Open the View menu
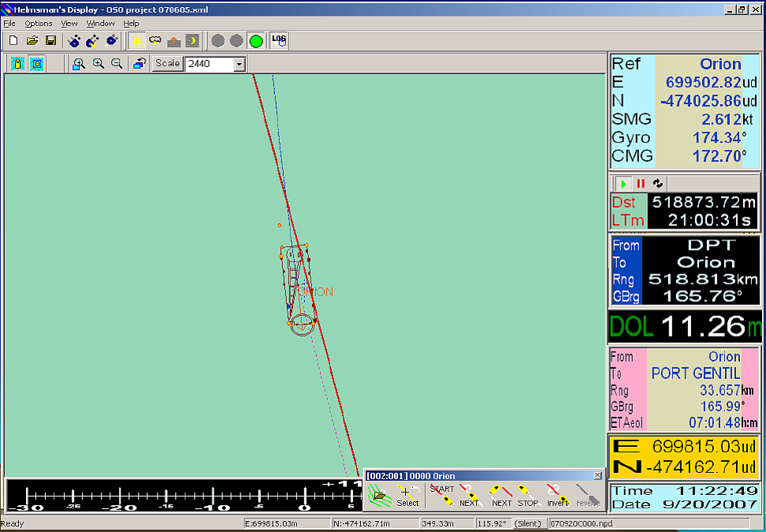The image size is (766, 532). coord(69,24)
